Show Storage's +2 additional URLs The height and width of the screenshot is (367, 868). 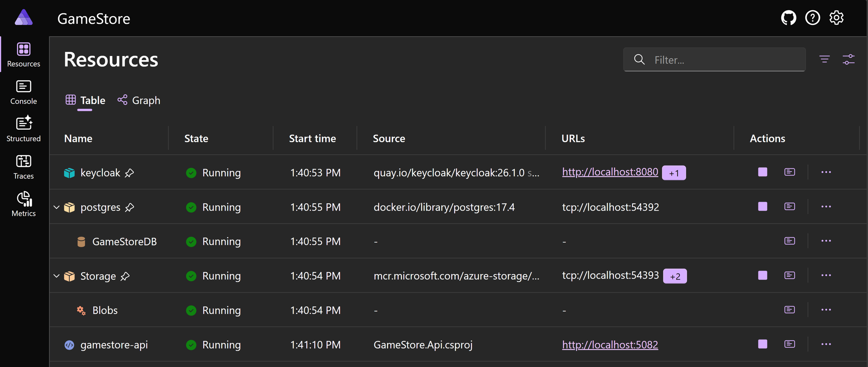[675, 276]
